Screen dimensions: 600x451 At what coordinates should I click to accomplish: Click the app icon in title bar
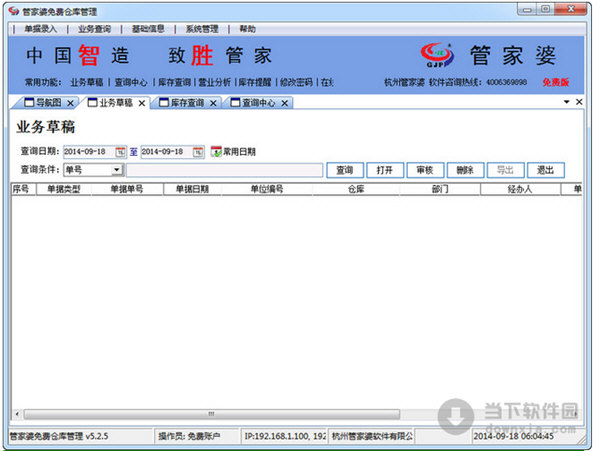pyautogui.click(x=14, y=11)
